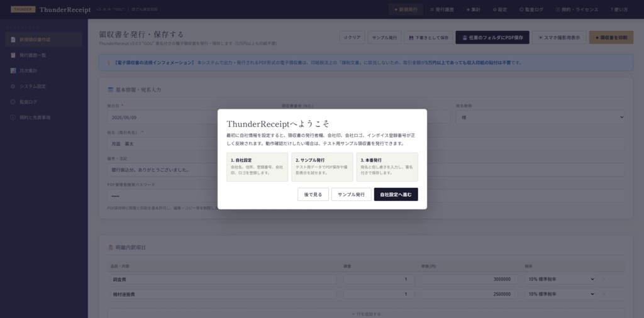Click the 新規領収書作成 sidebar document icon
The image size is (644, 318).
pyautogui.click(x=13, y=40)
